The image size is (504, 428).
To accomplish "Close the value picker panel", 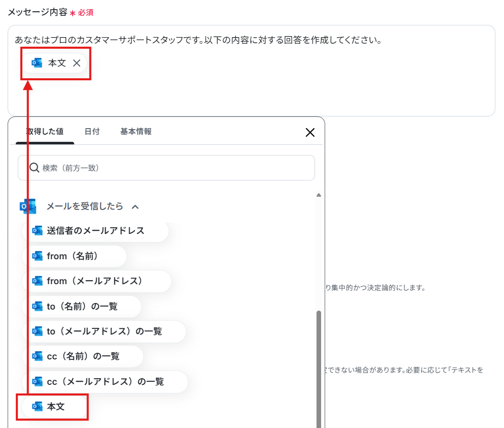I will pyautogui.click(x=310, y=132).
